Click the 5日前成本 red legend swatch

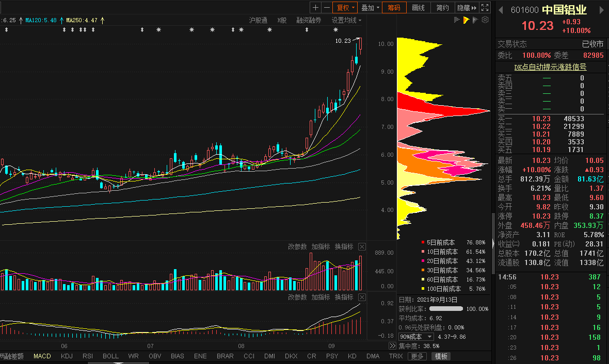423,242
